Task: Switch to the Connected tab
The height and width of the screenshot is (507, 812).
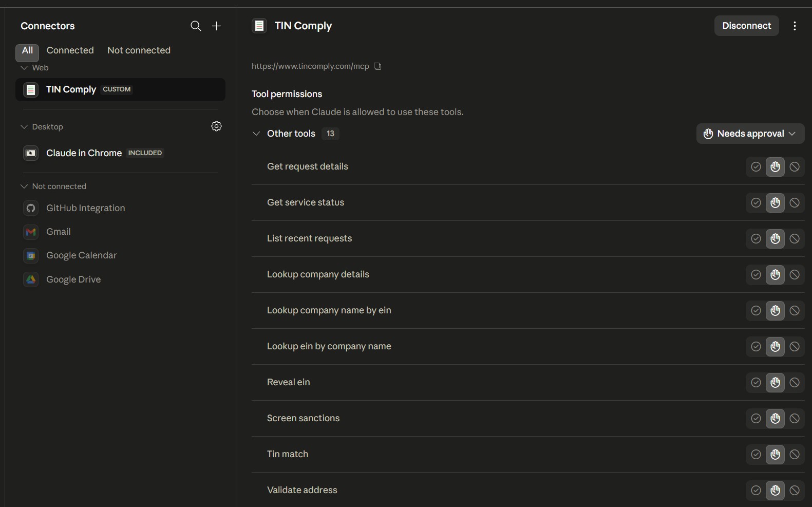Action: [x=70, y=50]
